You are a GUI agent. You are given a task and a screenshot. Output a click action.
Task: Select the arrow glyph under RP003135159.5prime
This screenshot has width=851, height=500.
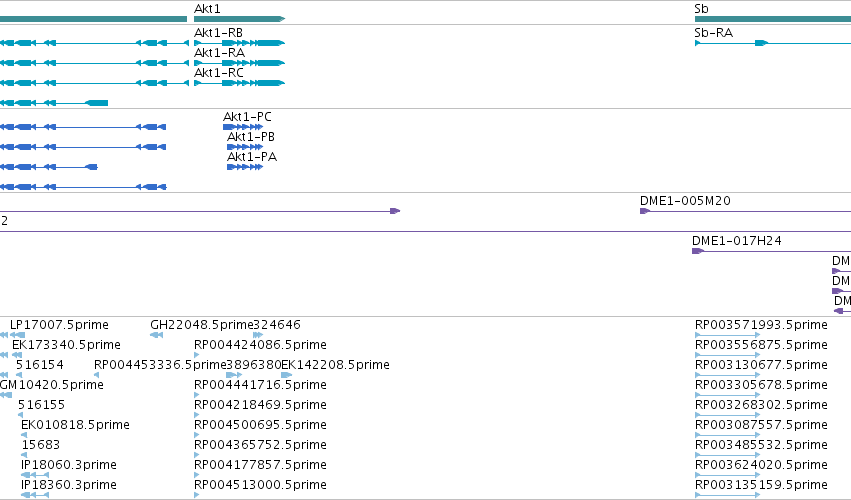(727, 495)
